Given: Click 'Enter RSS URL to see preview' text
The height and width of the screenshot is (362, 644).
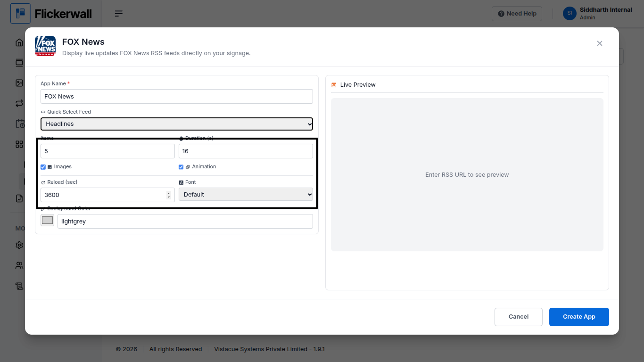Looking at the screenshot, I should point(467,175).
